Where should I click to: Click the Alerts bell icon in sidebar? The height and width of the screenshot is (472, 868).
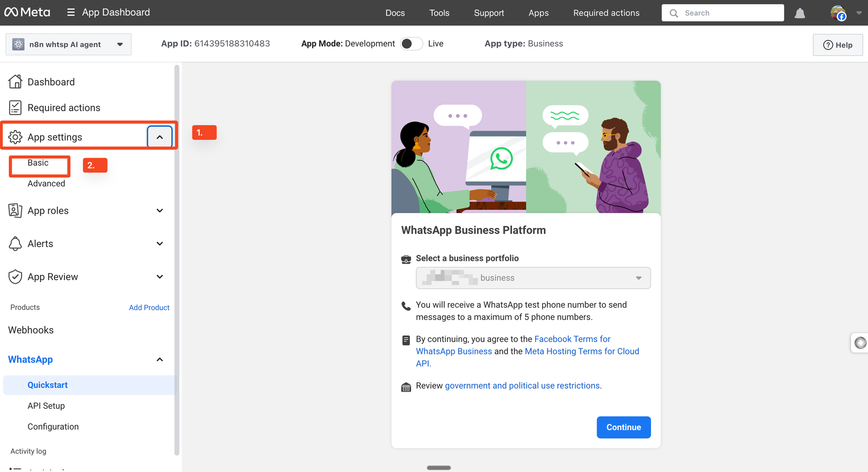pyautogui.click(x=15, y=244)
